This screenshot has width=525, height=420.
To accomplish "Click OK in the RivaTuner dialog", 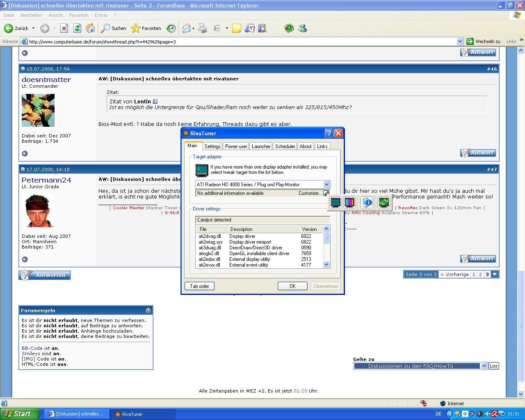I will [x=292, y=286].
